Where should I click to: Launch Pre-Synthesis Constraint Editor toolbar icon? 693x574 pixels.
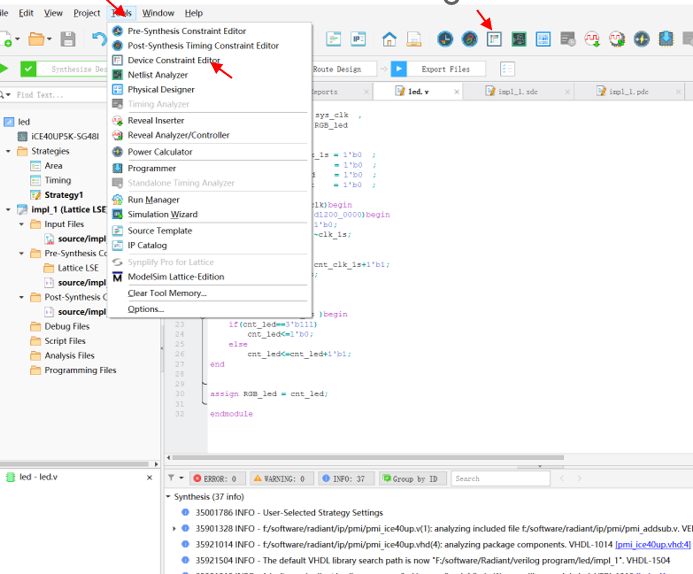tap(445, 39)
